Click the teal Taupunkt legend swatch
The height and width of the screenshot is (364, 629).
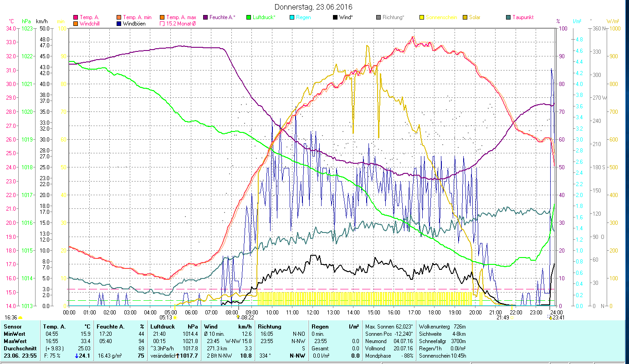(x=508, y=17)
